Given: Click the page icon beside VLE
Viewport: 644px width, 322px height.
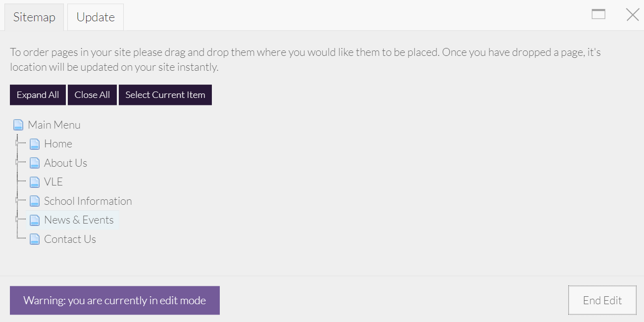Looking at the screenshot, I should [35, 182].
